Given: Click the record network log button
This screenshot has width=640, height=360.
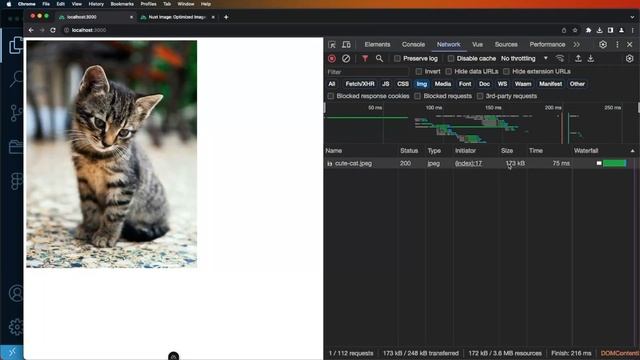Looking at the screenshot, I should [x=332, y=59].
